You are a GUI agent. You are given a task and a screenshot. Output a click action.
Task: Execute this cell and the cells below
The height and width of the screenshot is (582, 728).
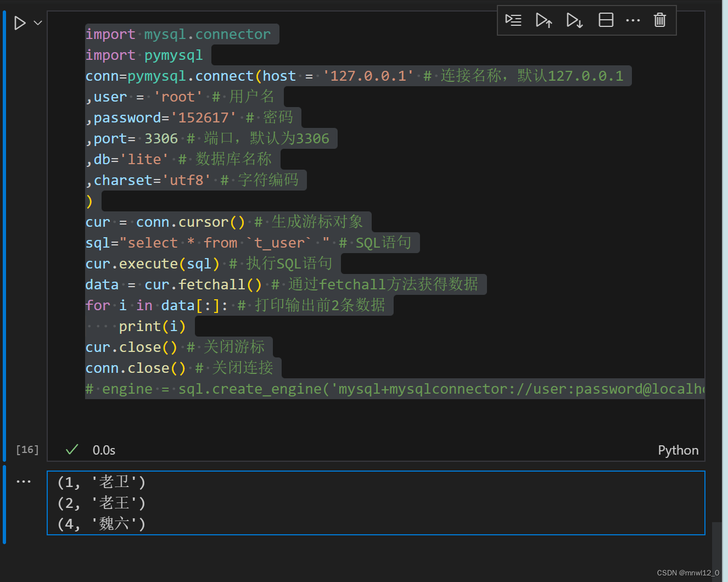tap(574, 20)
